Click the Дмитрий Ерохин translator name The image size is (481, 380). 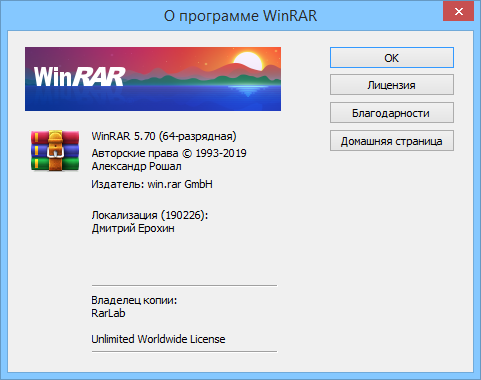click(x=133, y=228)
